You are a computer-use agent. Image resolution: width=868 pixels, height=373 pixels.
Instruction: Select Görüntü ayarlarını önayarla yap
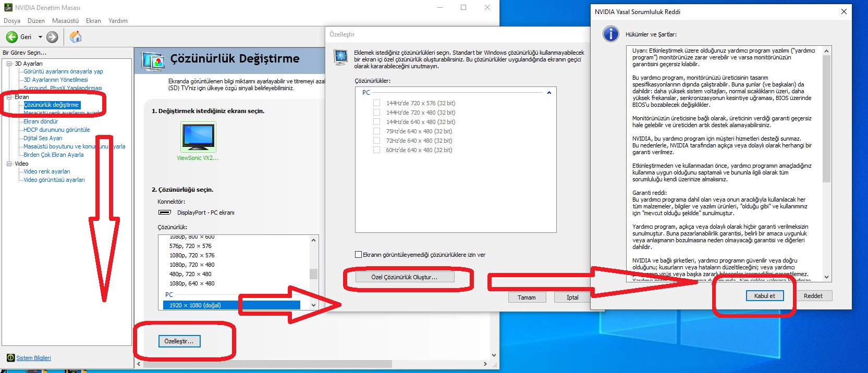[63, 71]
